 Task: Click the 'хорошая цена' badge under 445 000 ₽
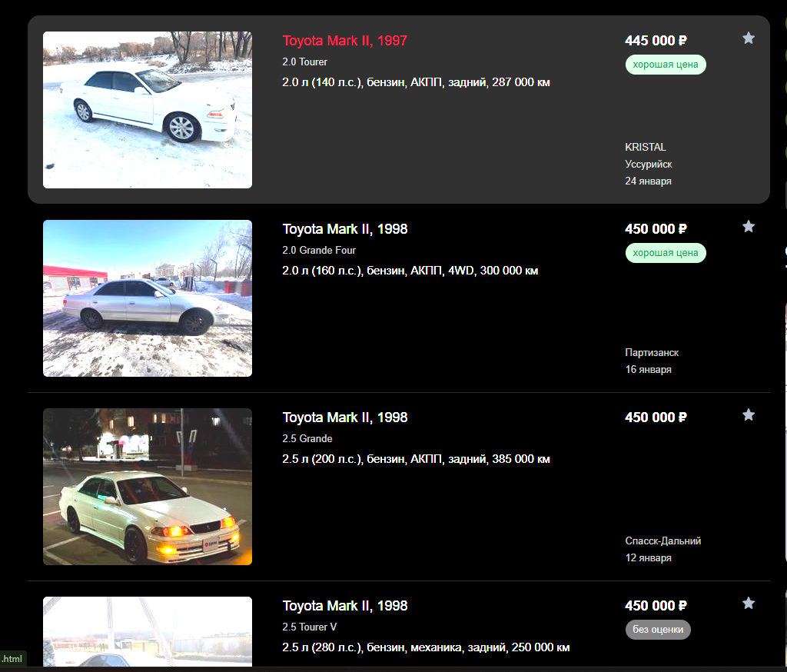[666, 65]
